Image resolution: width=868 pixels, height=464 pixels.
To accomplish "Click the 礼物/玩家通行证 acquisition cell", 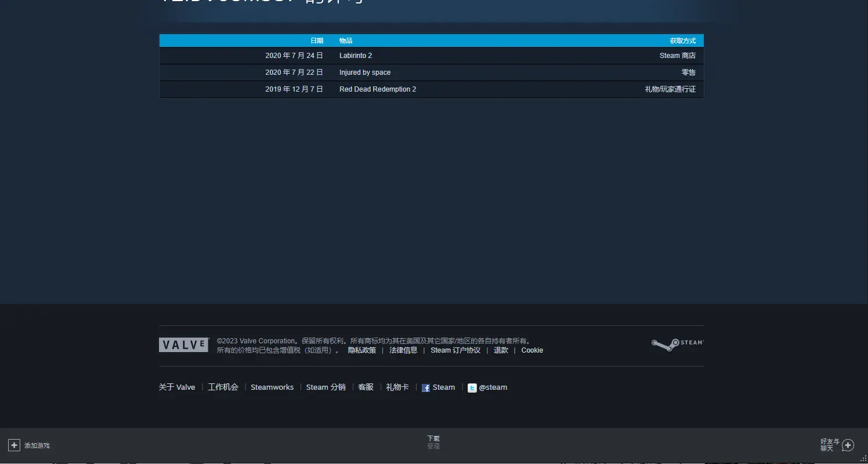I will [670, 89].
